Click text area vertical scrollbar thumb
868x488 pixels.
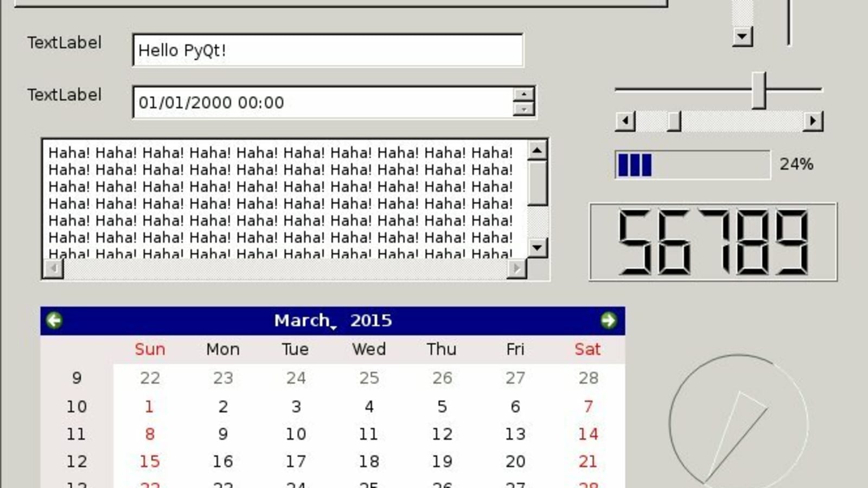pyautogui.click(x=537, y=183)
